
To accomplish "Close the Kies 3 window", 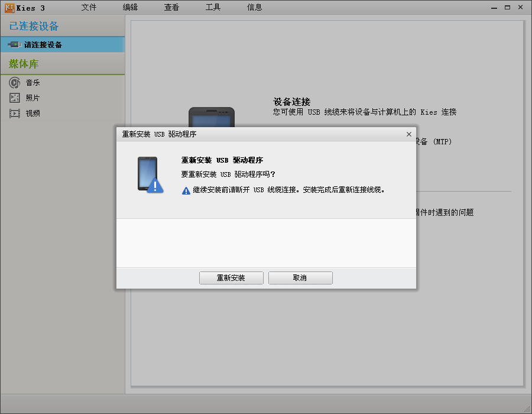I will click(x=520, y=7).
